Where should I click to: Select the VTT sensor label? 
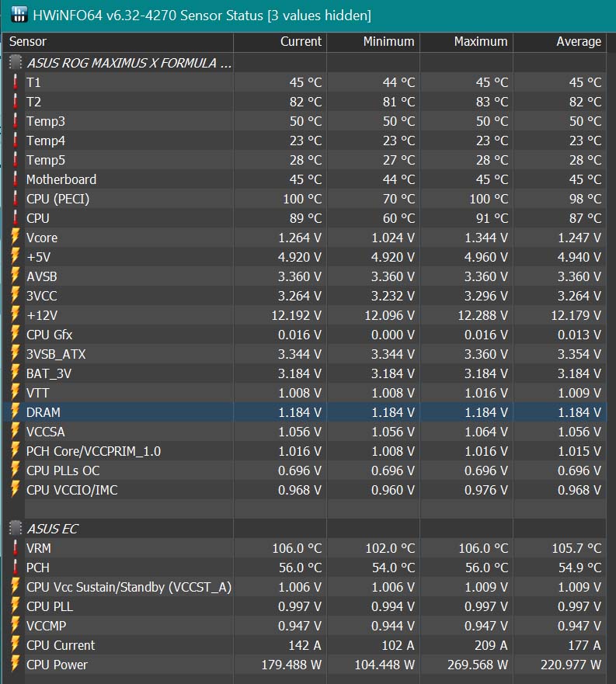(37, 393)
